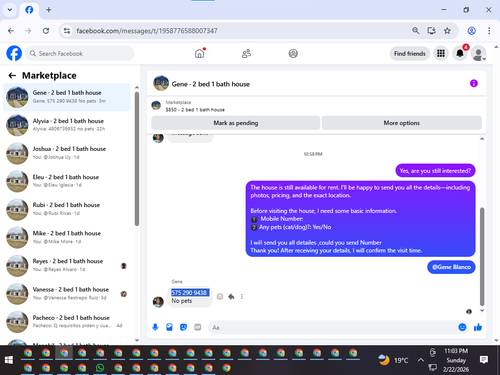The image size is (500, 375).
Task: Open the weather 19°C widget
Action: coord(393,360)
